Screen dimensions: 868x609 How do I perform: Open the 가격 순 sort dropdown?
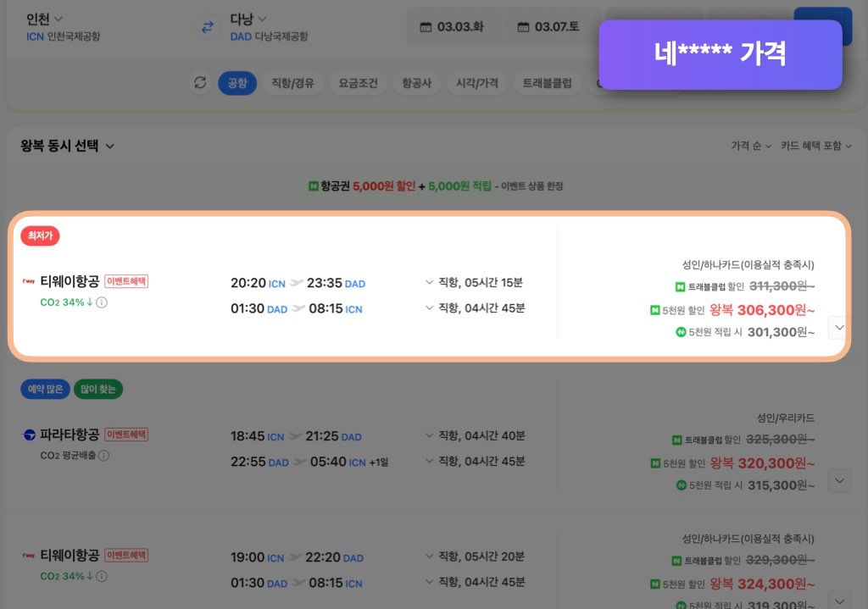point(751,146)
